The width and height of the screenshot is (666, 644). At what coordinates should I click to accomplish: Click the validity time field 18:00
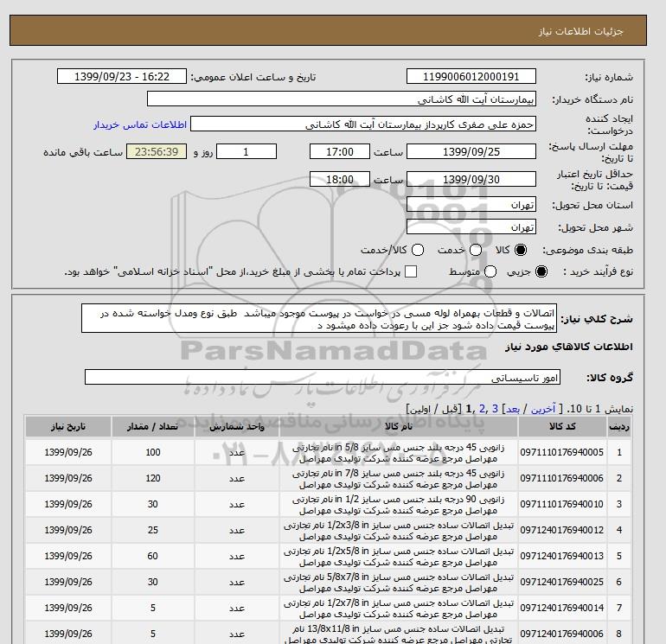(x=340, y=179)
